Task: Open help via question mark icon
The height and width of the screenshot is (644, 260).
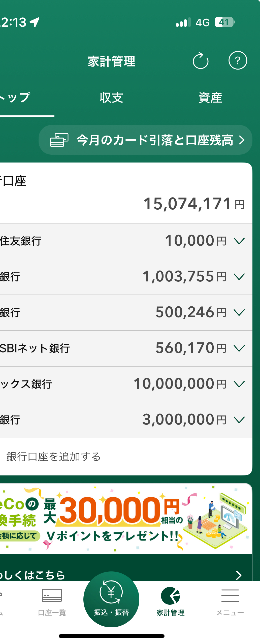Action: (238, 60)
